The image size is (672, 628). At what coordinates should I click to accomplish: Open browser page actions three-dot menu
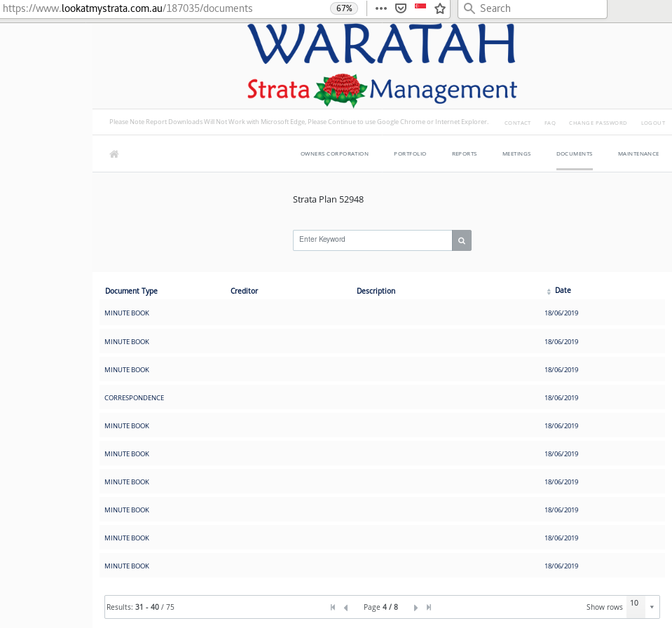(x=381, y=8)
